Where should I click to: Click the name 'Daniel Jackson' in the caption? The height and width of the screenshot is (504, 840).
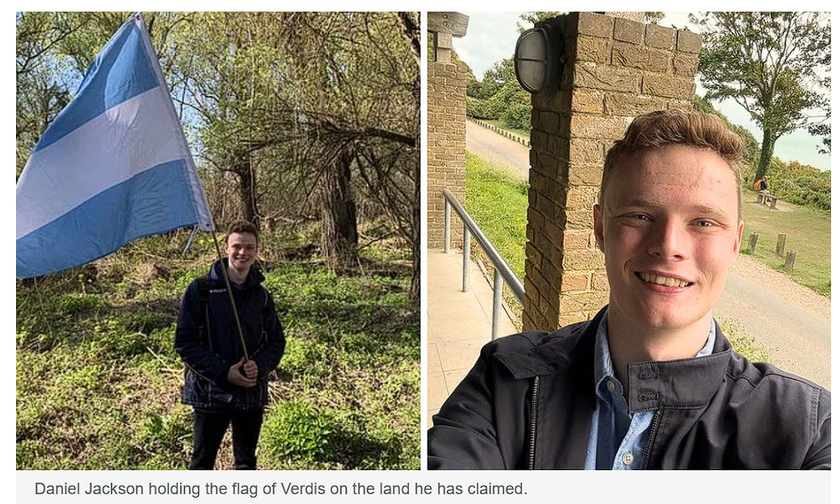[89, 489]
